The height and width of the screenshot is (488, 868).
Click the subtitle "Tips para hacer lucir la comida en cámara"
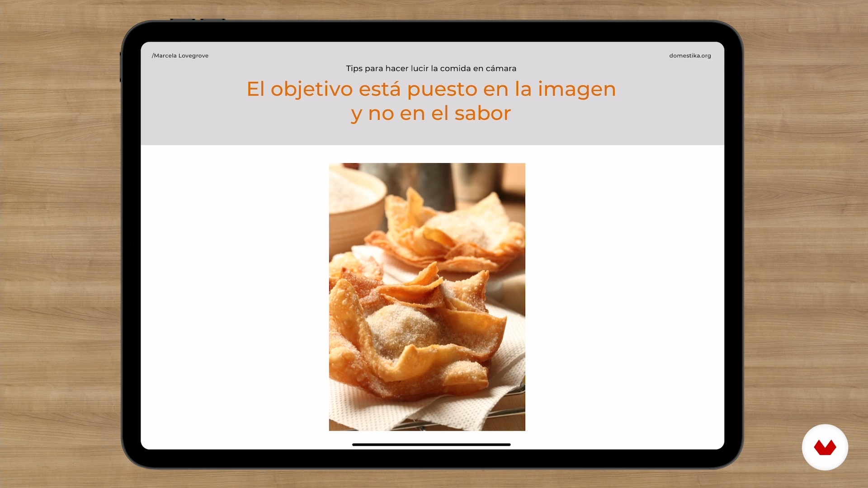click(x=431, y=68)
